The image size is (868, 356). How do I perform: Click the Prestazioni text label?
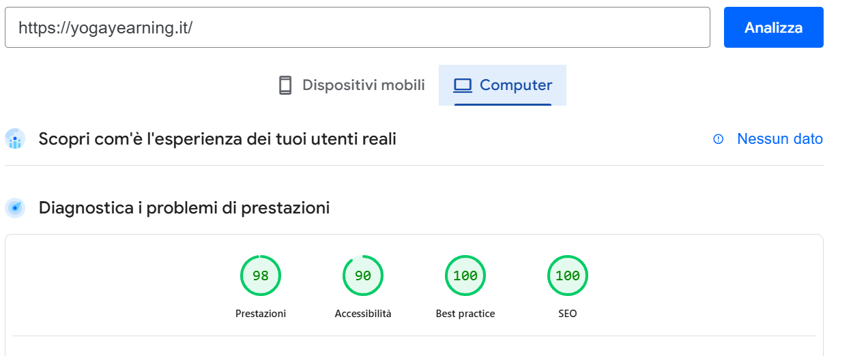coord(261,314)
